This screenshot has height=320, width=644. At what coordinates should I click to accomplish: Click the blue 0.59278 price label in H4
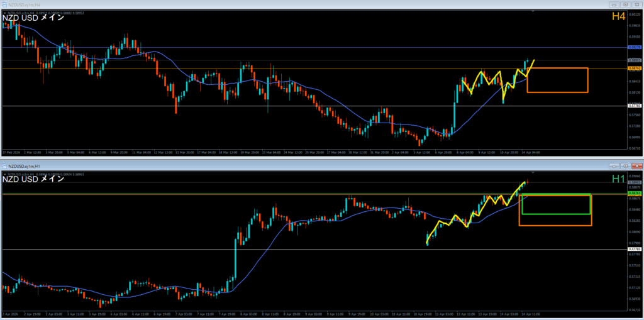(635, 47)
